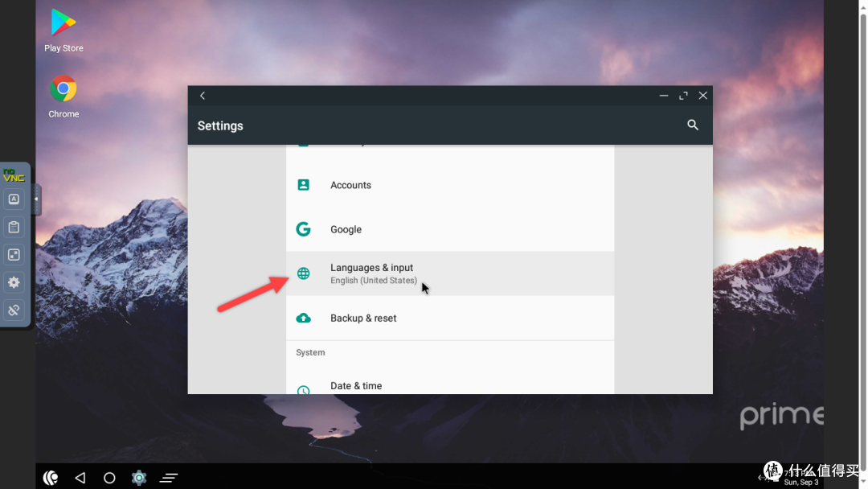The width and height of the screenshot is (868, 489).
Task: Maximize the Settings window
Action: (684, 96)
